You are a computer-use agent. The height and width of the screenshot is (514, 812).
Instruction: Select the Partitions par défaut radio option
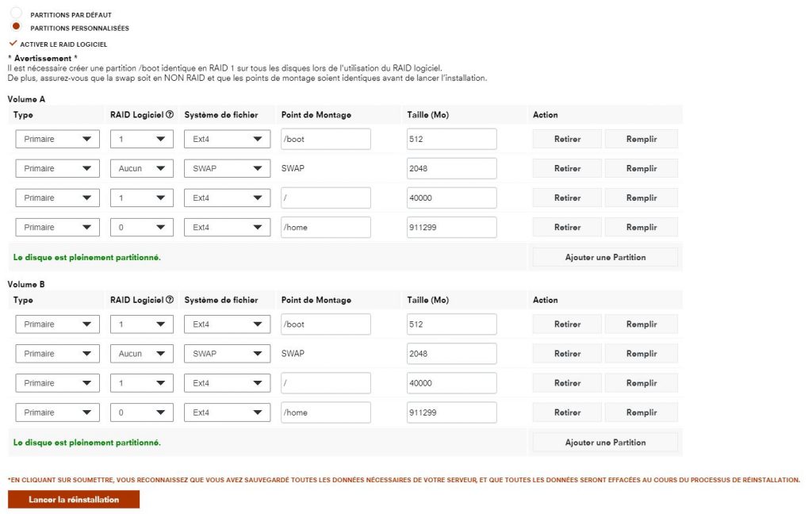click(16, 14)
